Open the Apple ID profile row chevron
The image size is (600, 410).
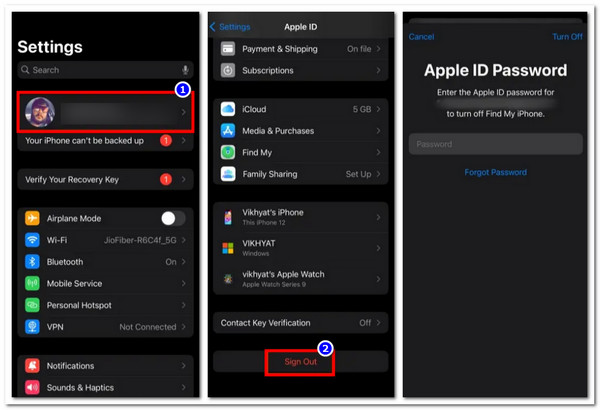point(184,112)
